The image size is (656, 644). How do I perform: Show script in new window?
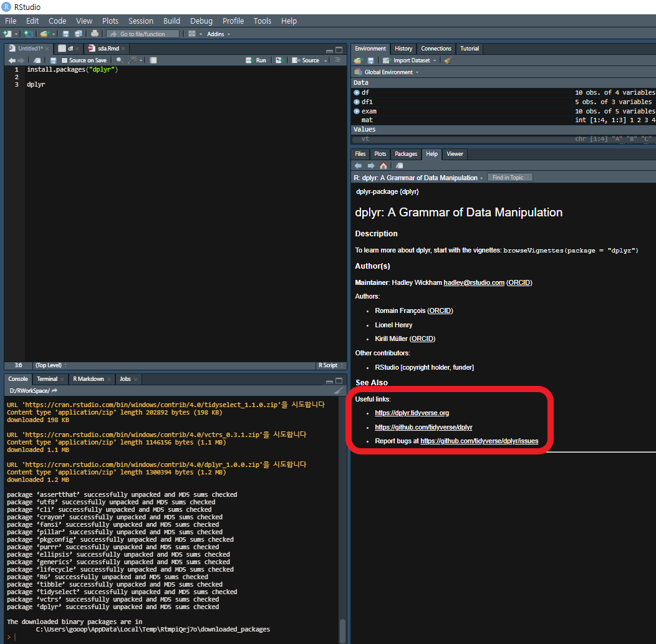(x=37, y=60)
